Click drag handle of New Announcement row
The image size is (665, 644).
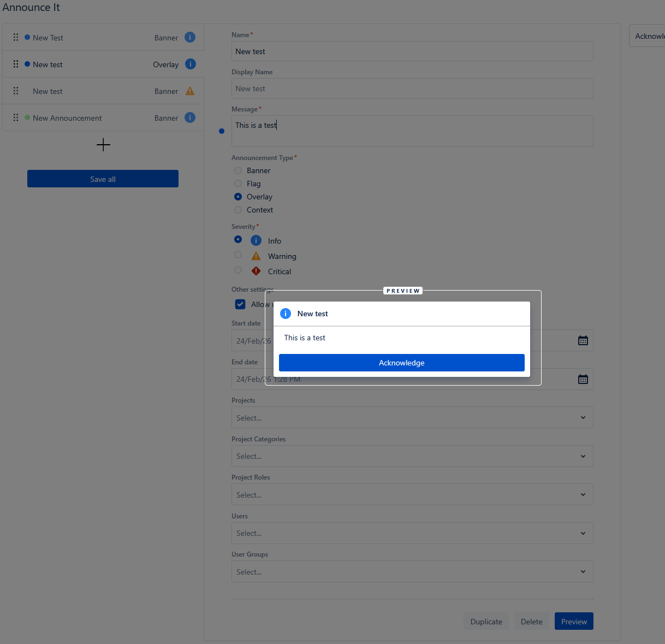[16, 117]
